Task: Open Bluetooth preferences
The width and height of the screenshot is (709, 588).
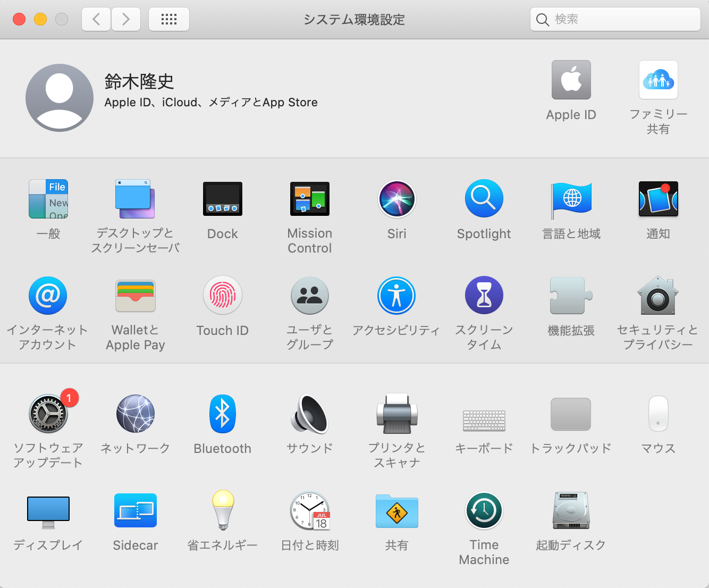Action: click(x=222, y=414)
